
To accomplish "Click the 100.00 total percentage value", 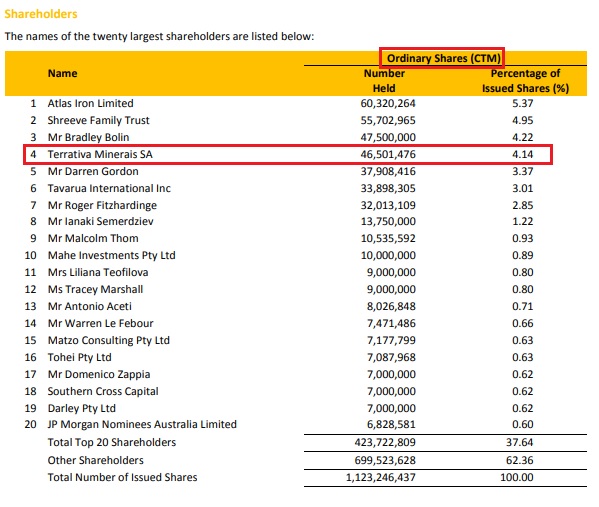I will click(517, 477).
